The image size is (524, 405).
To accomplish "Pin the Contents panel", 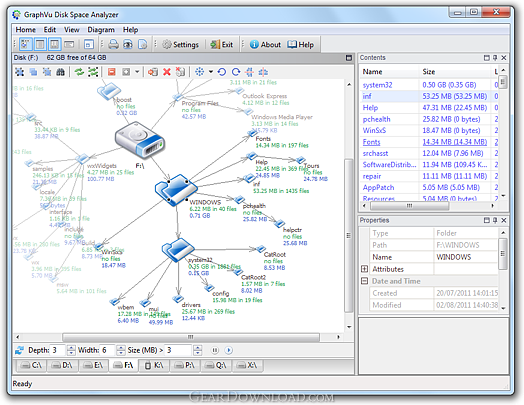I will pyautogui.click(x=495, y=58).
